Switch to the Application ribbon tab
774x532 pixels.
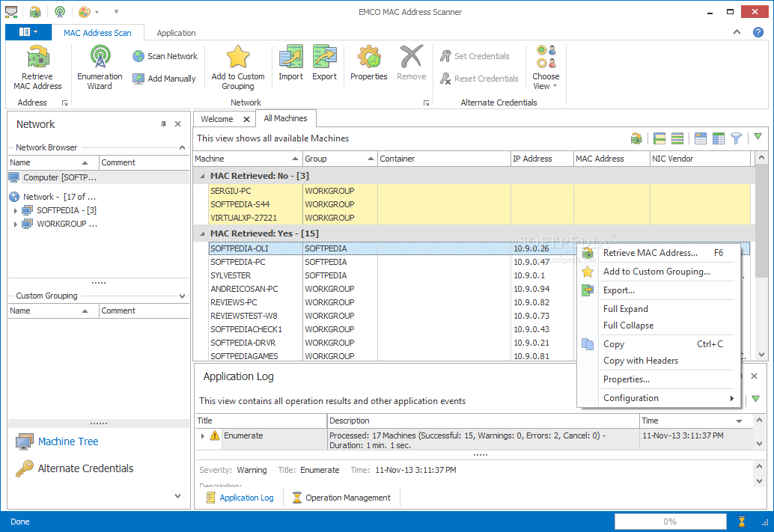176,33
